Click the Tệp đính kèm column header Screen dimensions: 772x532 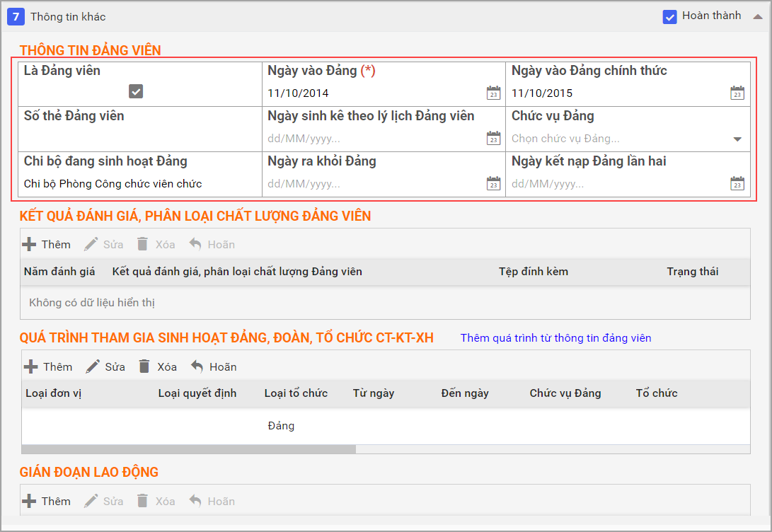click(534, 272)
